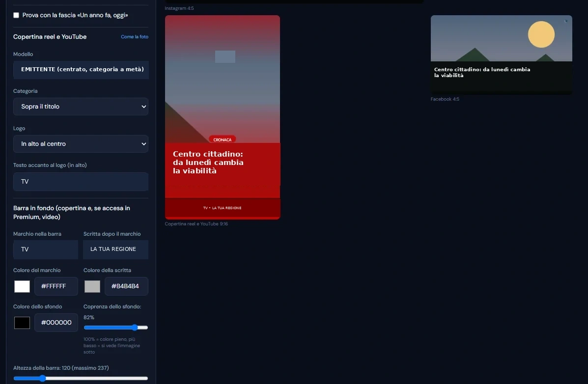Click the 'Coprenza dello sfondo' slider handle
This screenshot has width=588, height=384.
135,328
